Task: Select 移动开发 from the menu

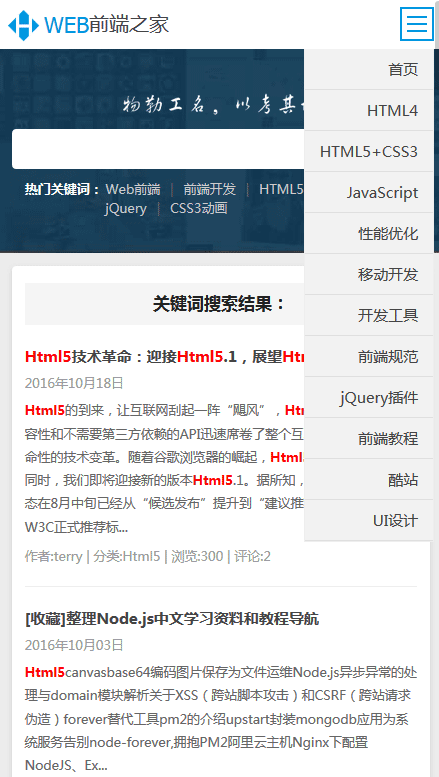Action: (369, 275)
